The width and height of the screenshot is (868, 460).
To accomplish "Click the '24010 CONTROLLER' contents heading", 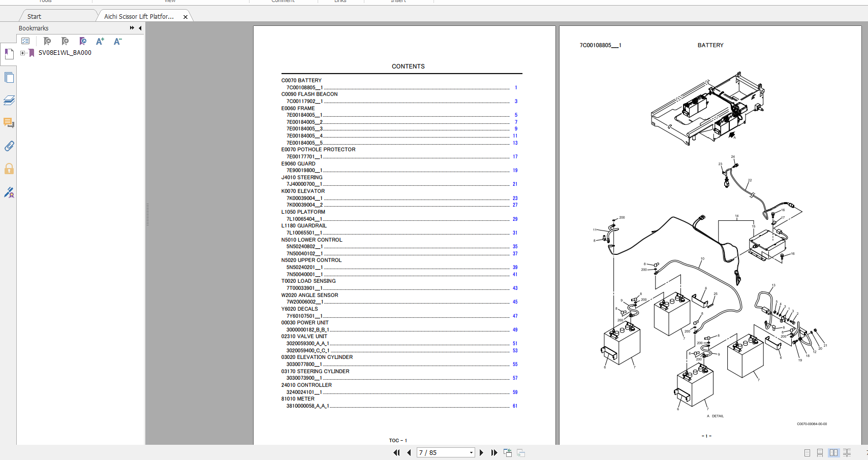I will click(306, 385).
